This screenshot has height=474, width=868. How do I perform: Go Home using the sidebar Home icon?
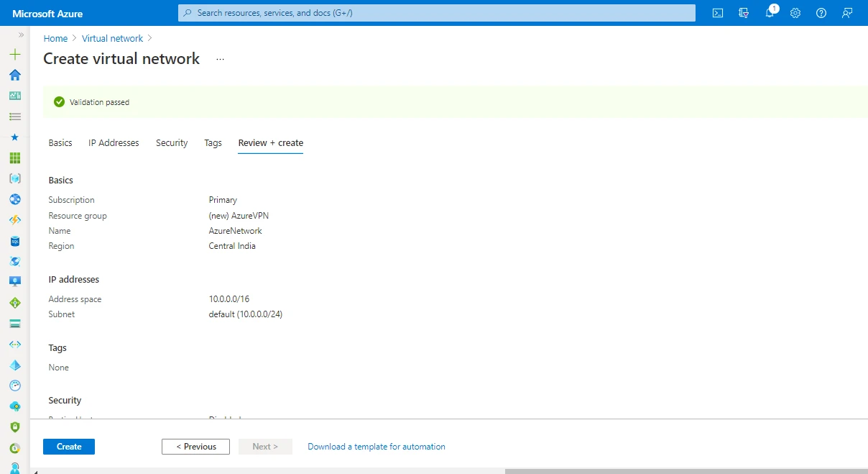click(x=14, y=75)
